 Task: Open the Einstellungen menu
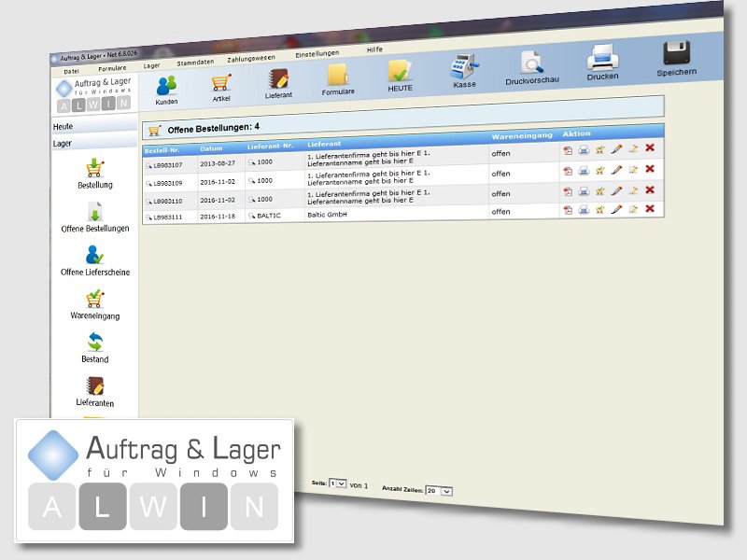pyautogui.click(x=317, y=54)
